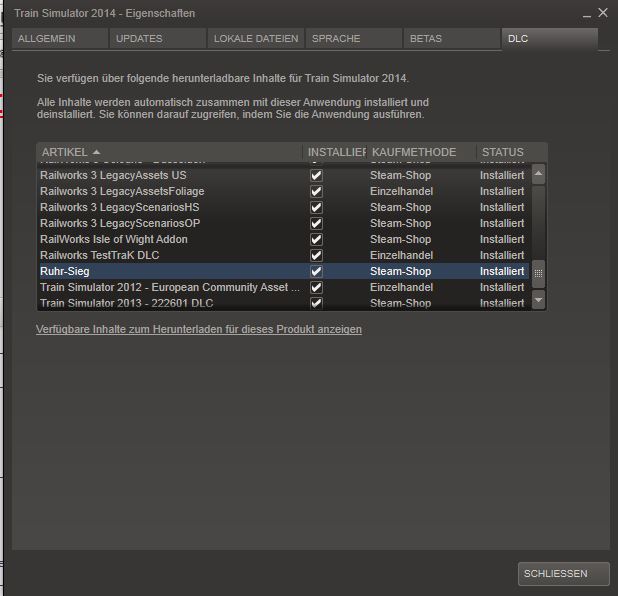Uncheck the Ruhr-Sieg installed checkbox

(316, 271)
